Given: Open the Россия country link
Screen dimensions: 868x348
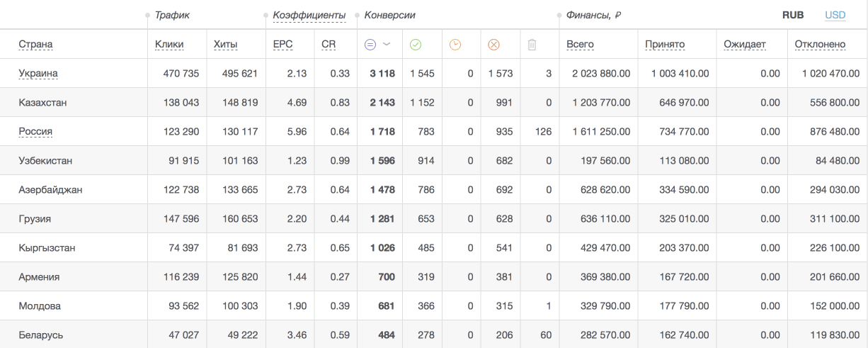Looking at the screenshot, I should click(36, 131).
